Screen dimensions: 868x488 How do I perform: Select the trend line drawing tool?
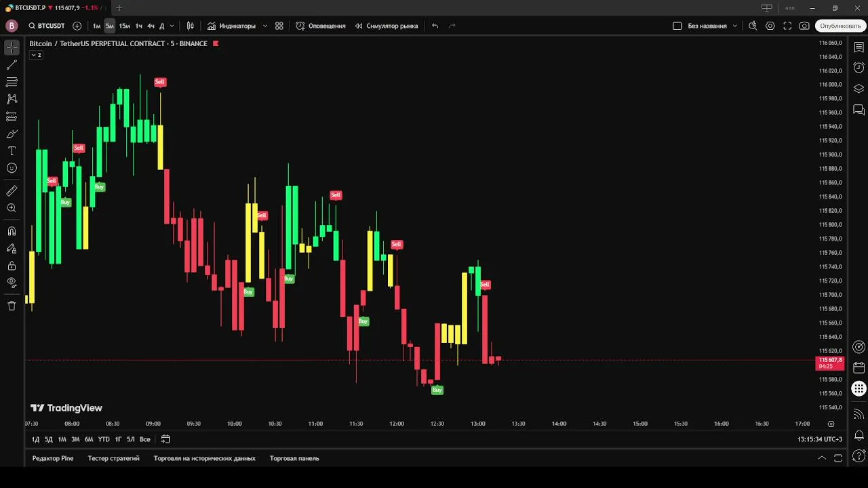12,65
